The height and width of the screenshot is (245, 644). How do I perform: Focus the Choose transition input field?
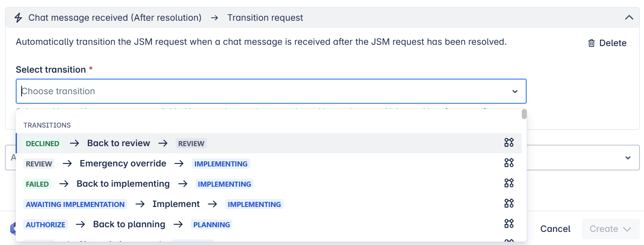[254, 91]
